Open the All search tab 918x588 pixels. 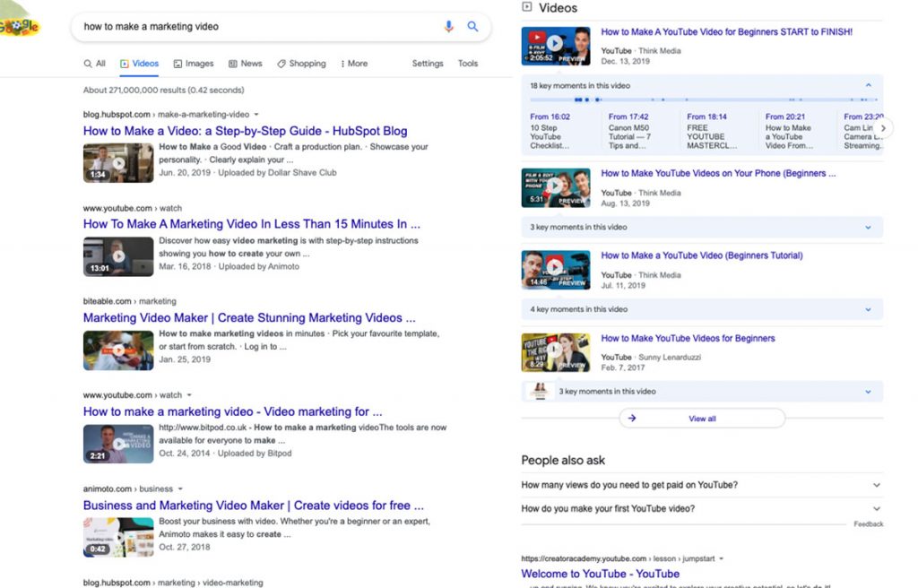click(x=94, y=64)
